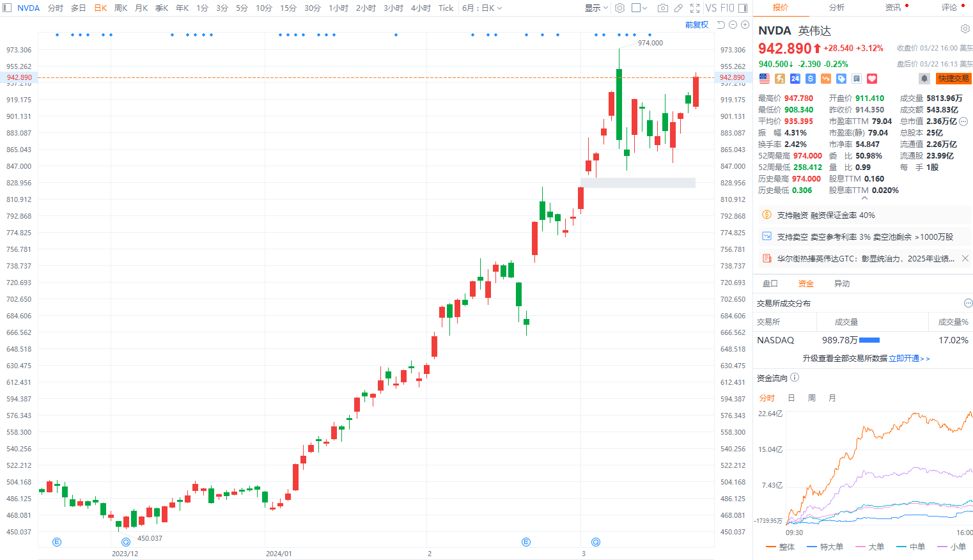
Task: Zoom in chart with plus icon
Action: [x=745, y=25]
